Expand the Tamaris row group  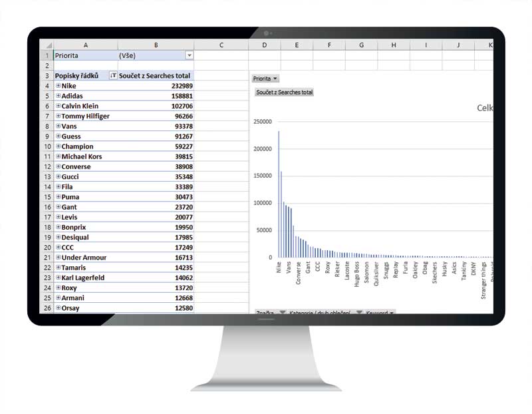(58, 268)
